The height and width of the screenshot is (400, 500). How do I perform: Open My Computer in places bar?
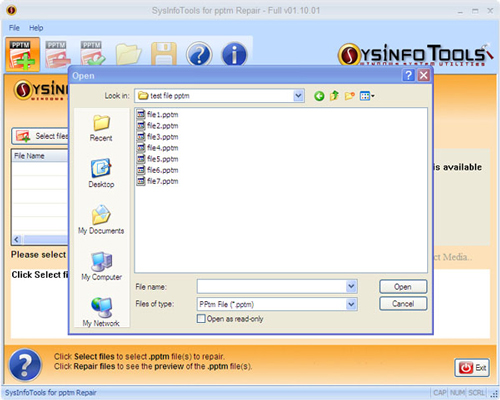101,266
